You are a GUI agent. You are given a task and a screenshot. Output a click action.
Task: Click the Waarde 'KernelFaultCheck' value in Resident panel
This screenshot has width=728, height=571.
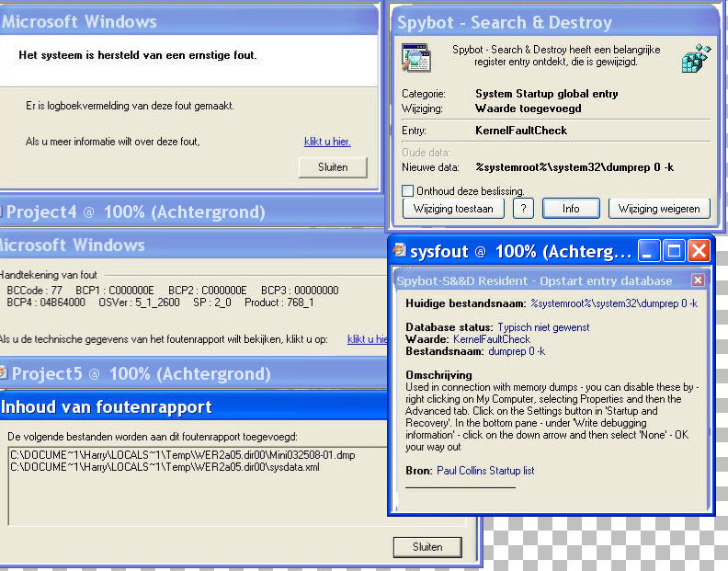coord(492,339)
